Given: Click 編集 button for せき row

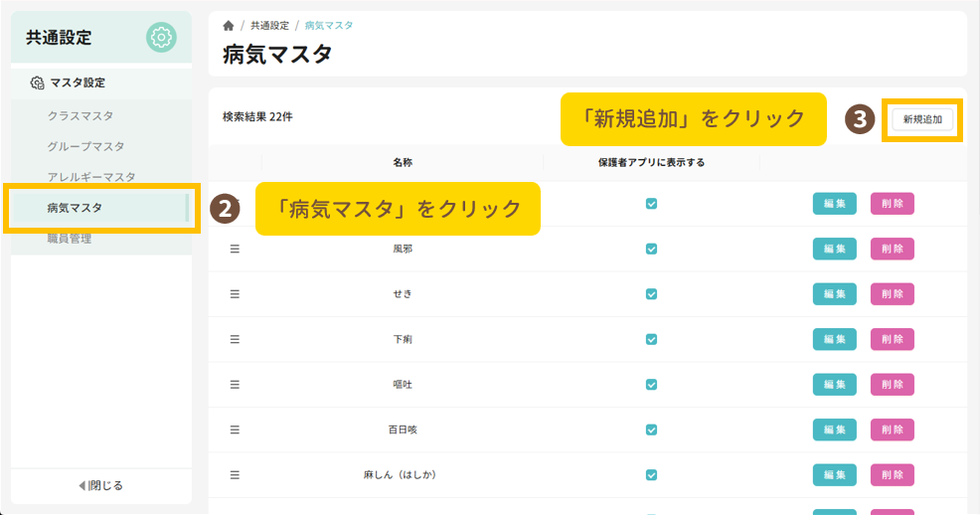Looking at the screenshot, I should click(834, 294).
